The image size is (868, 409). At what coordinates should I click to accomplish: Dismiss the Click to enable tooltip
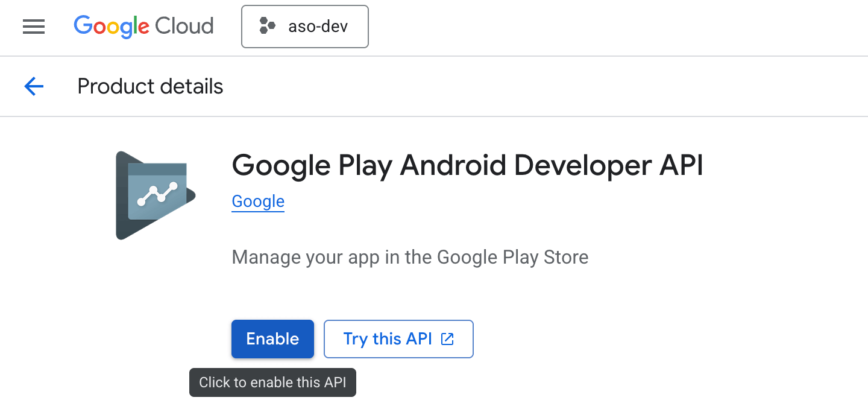point(272,382)
